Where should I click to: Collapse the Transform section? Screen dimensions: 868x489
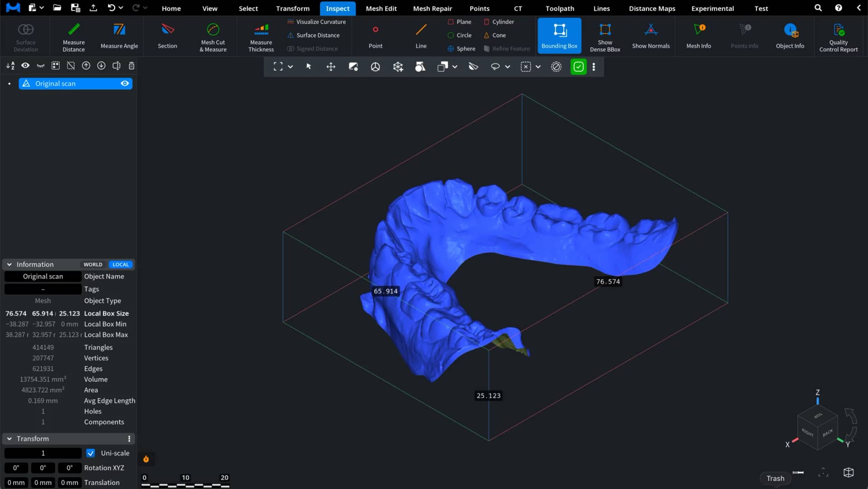pyautogui.click(x=9, y=439)
